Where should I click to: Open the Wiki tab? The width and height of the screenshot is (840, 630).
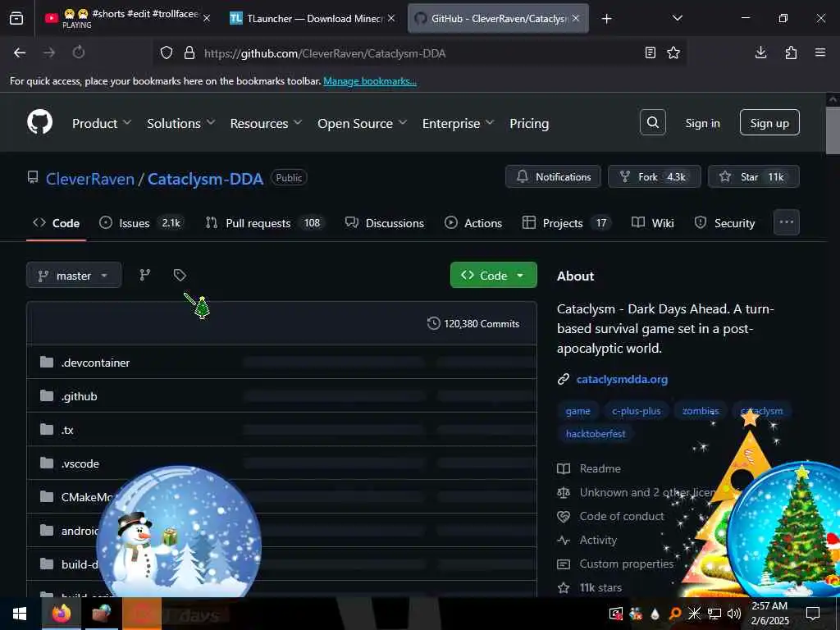pyautogui.click(x=652, y=223)
